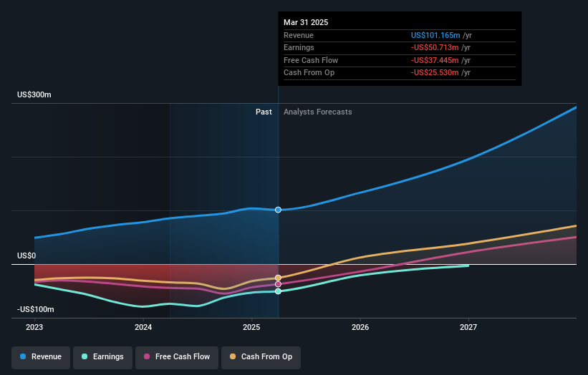
Task: Toggle the Earnings legend series
Action: click(102, 357)
